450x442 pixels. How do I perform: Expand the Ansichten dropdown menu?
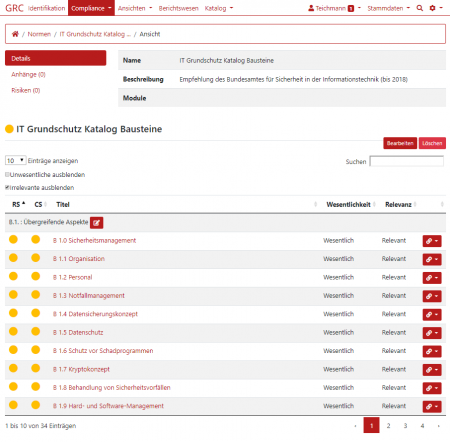click(x=135, y=8)
